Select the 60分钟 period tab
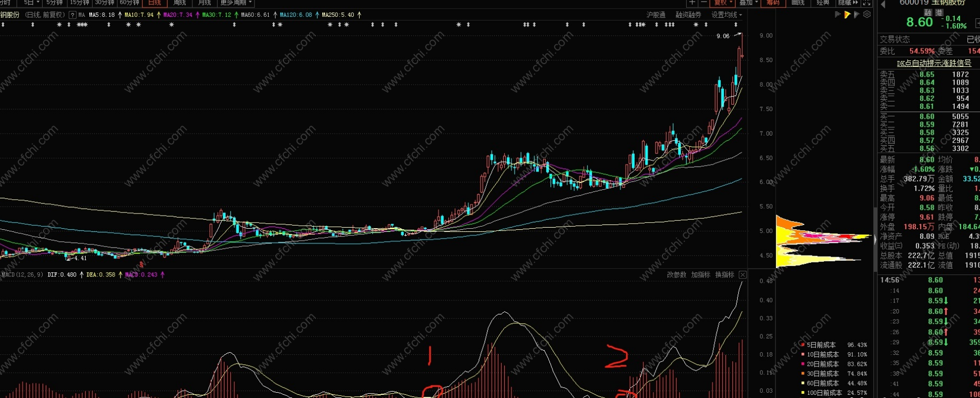Screen dimensions: 980x398 (x=129, y=3)
